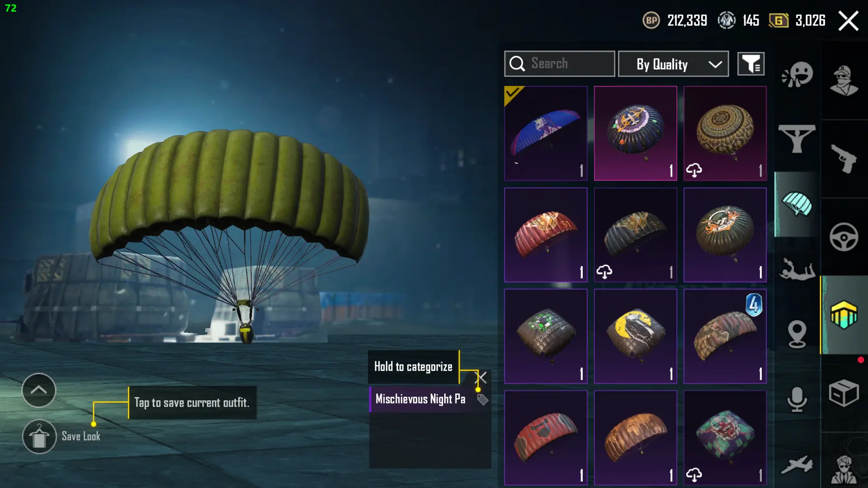Viewport: 868px width, 488px height.
Task: Download the golden mandala parachute via cloud icon
Action: tap(694, 170)
